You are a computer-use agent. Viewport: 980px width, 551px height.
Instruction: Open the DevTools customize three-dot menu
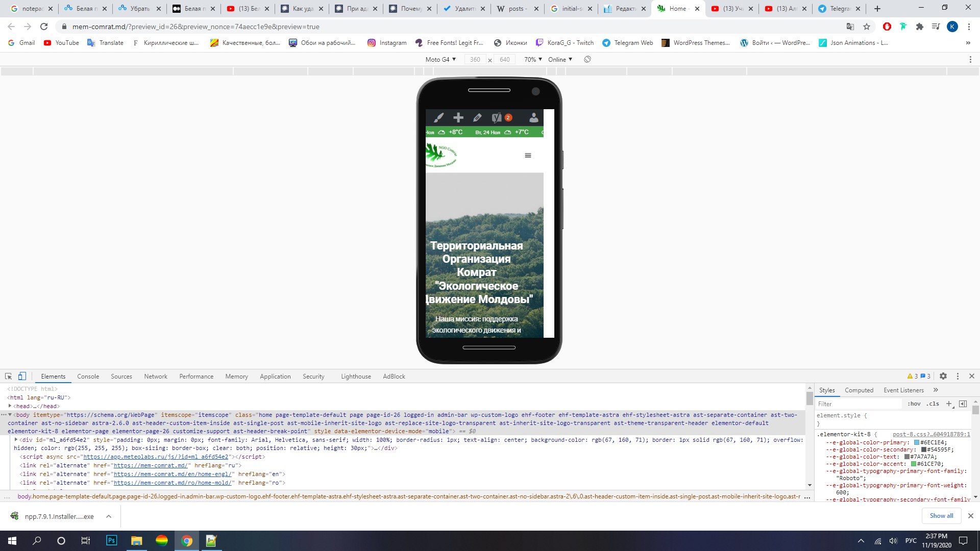958,377
